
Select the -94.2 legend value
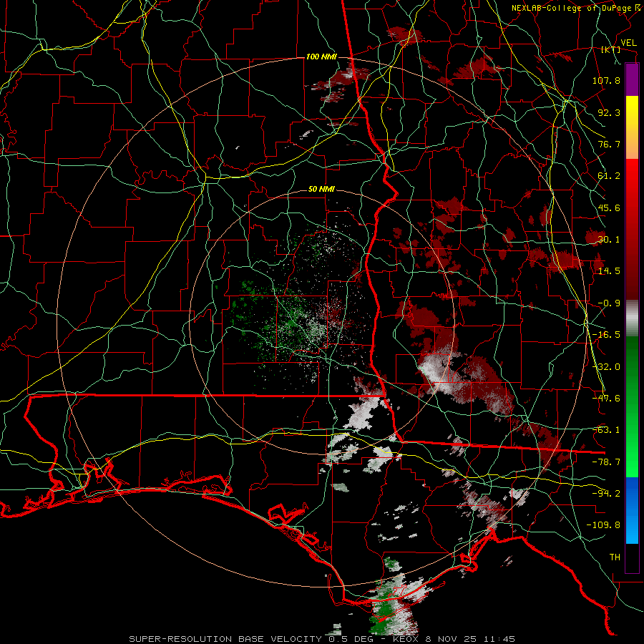point(606,494)
